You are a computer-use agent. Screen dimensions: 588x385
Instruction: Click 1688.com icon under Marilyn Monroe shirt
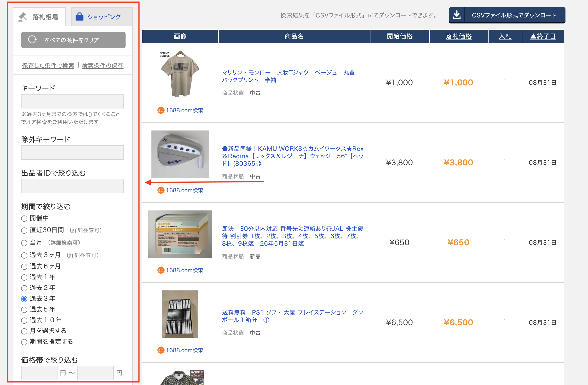[161, 110]
